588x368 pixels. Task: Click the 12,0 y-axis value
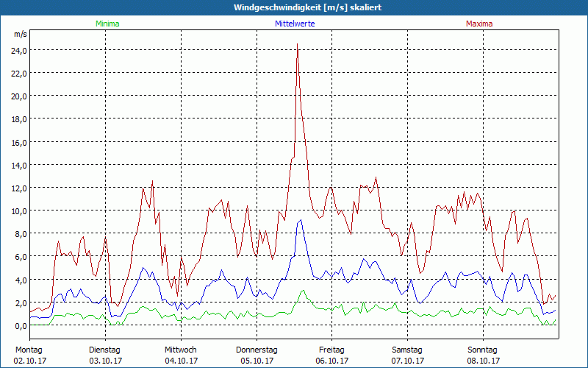coord(19,188)
